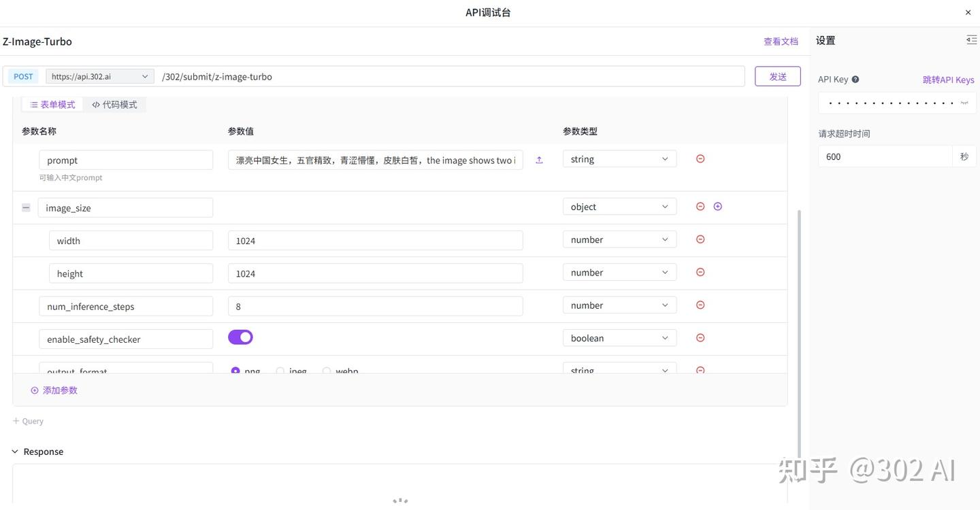Delete the output_format row
The width and height of the screenshot is (980, 510).
(700, 370)
